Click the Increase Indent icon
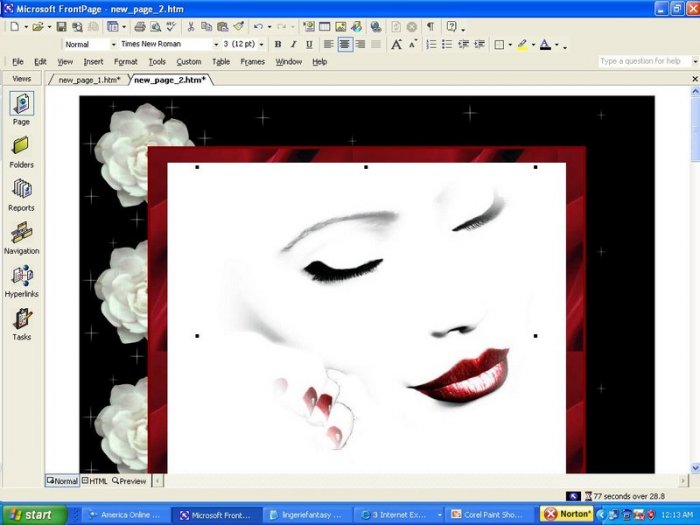This screenshot has height=525, width=700. coord(479,44)
